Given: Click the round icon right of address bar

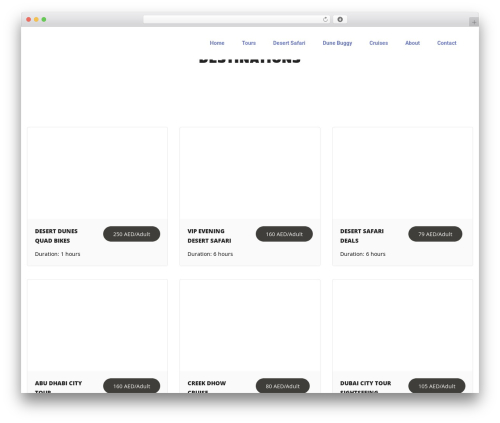Looking at the screenshot, I should tap(340, 20).
